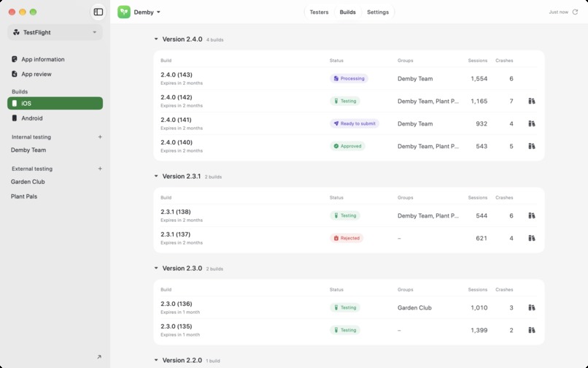This screenshot has width=588, height=368.
Task: Open external link arrow at sidebar bottom
Action: pos(99,357)
